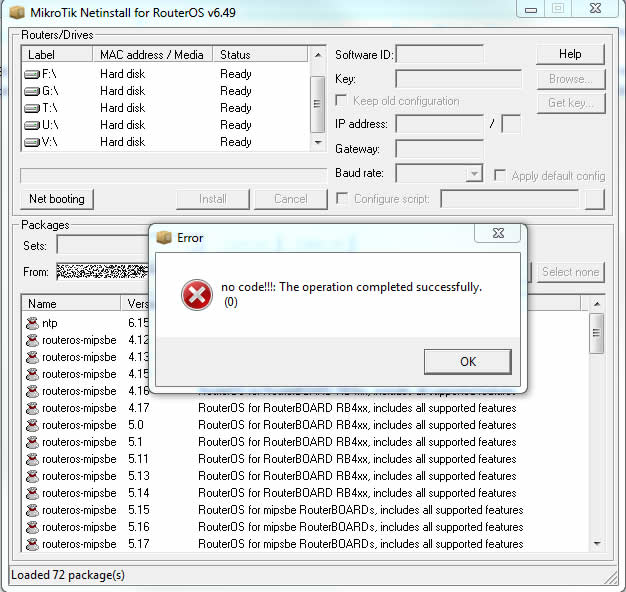Screen dimensions: 626x592
Task: Click the Status column header
Action: click(260, 55)
